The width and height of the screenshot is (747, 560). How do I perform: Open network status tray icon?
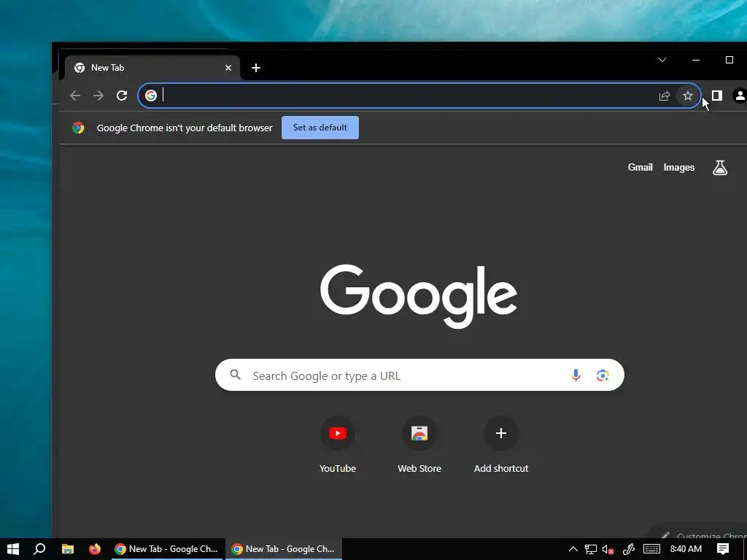[591, 549]
